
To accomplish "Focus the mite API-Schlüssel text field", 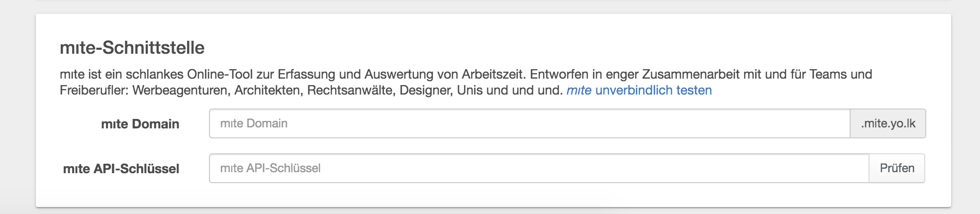I will click(539, 168).
